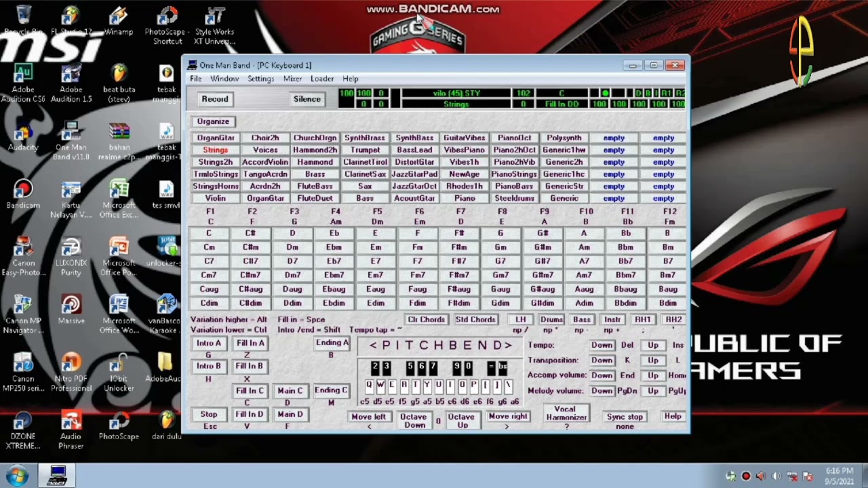
Task: Trigger Intro A button
Action: pos(209,343)
